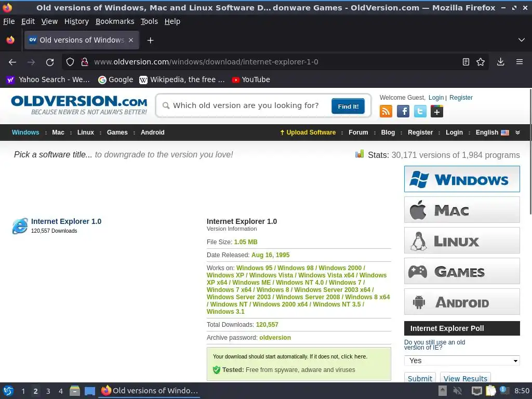Open the Forum nav link
This screenshot has height=399, width=532.
(x=358, y=132)
